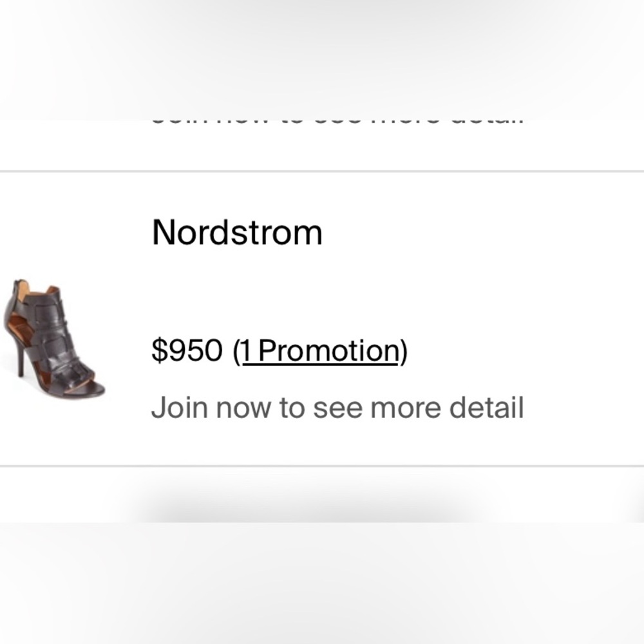The width and height of the screenshot is (644, 644).
Task: Click the Nordstrom retailer name
Action: click(237, 232)
